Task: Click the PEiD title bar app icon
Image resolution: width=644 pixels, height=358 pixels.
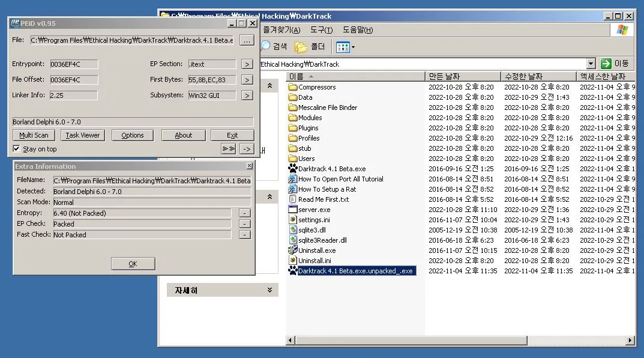Action: 15,23
